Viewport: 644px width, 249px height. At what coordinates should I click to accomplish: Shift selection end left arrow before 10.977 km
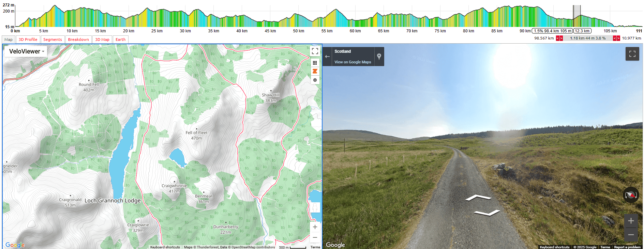pyautogui.click(x=615, y=38)
